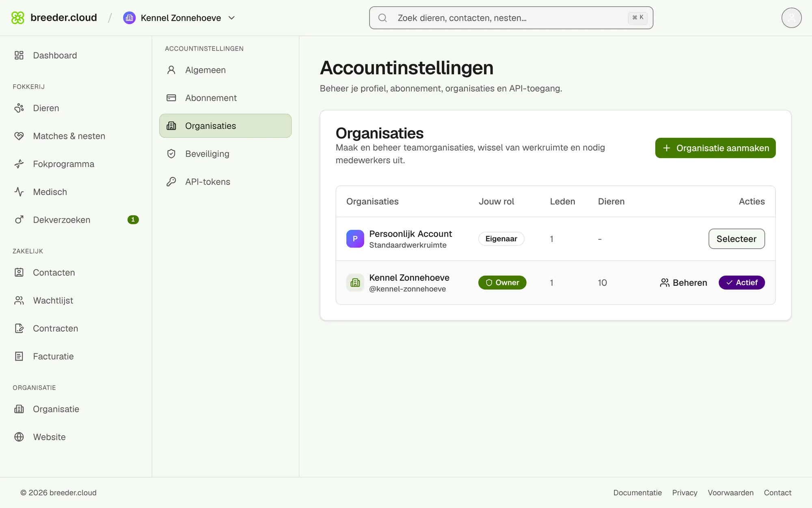Screen dimensions: 812x508
Task: Click the Dekverzoeken badge showing 1
Action: 133,220
